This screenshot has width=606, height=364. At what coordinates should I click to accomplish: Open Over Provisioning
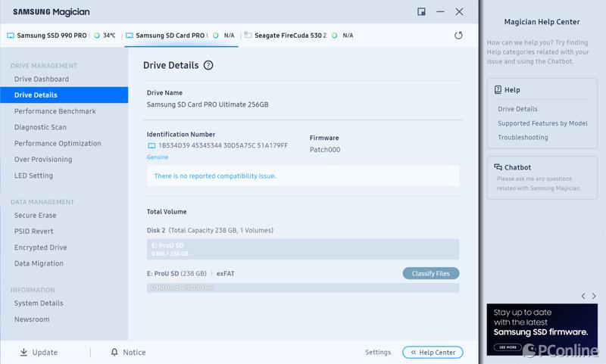coord(43,160)
